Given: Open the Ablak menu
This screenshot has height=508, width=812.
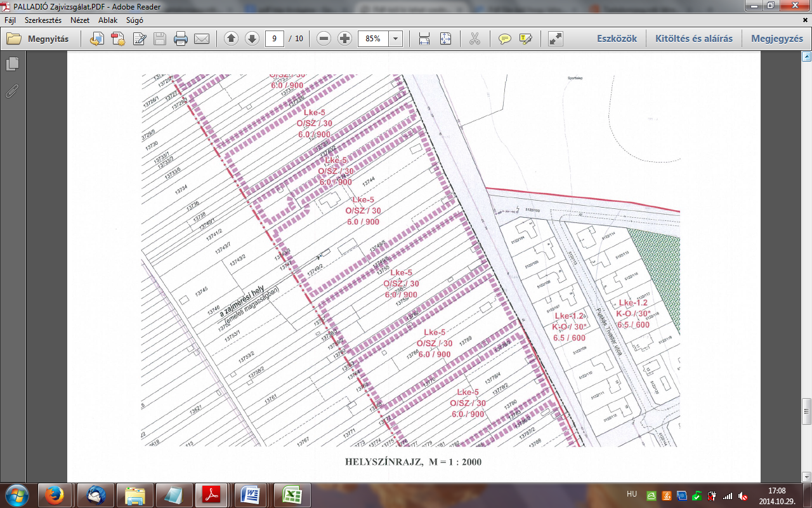Looking at the screenshot, I should [x=108, y=20].
